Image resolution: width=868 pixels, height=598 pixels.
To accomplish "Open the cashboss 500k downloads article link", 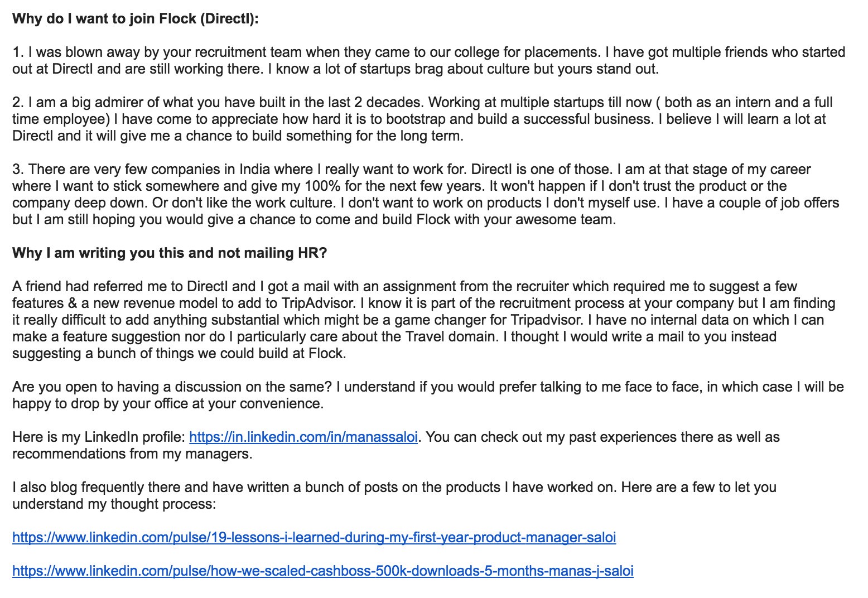I will [322, 571].
